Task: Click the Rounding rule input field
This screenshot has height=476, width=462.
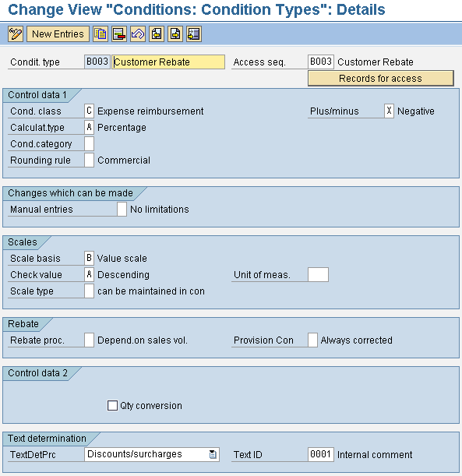Action: point(89,160)
